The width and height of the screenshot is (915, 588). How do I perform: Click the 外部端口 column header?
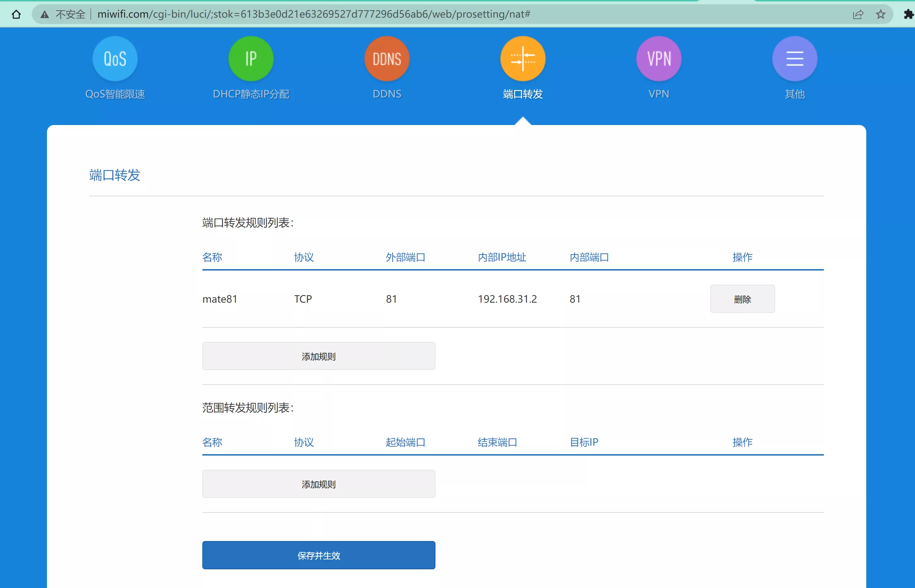click(x=405, y=257)
